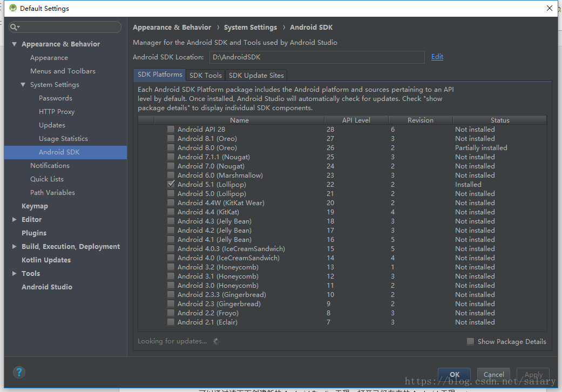Check the Android 5.0 (Lollipop) checkbox
The height and width of the screenshot is (392, 562).
tap(171, 193)
